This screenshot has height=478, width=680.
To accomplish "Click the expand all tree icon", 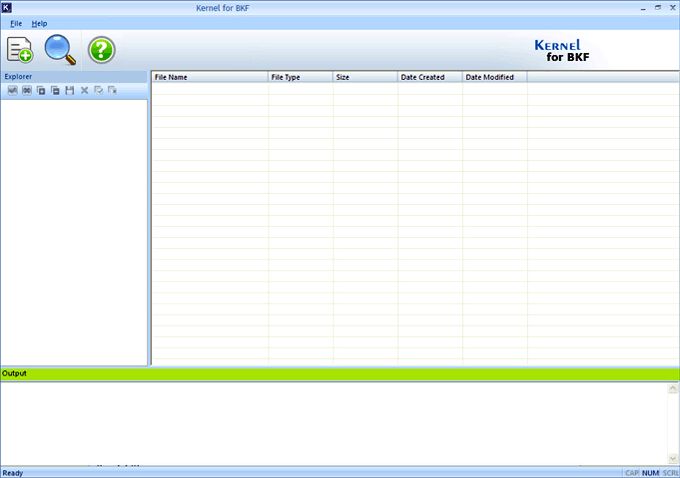I will 41,90.
